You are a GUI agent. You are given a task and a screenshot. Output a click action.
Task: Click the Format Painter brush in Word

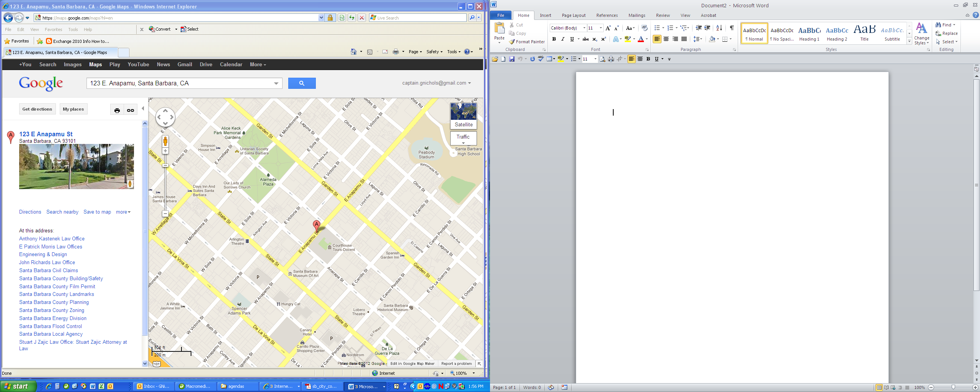512,42
